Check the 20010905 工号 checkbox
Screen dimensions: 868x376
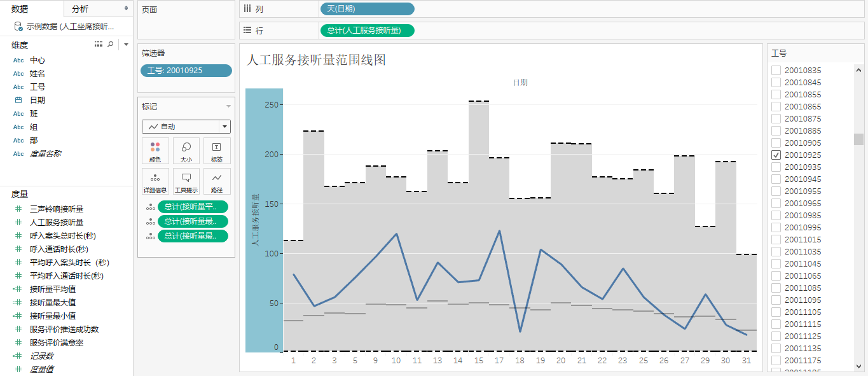coord(776,143)
